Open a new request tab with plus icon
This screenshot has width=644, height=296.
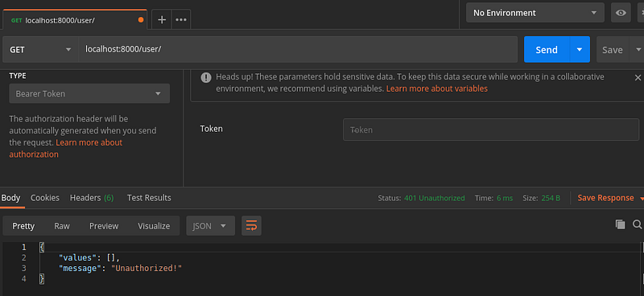tap(162, 19)
